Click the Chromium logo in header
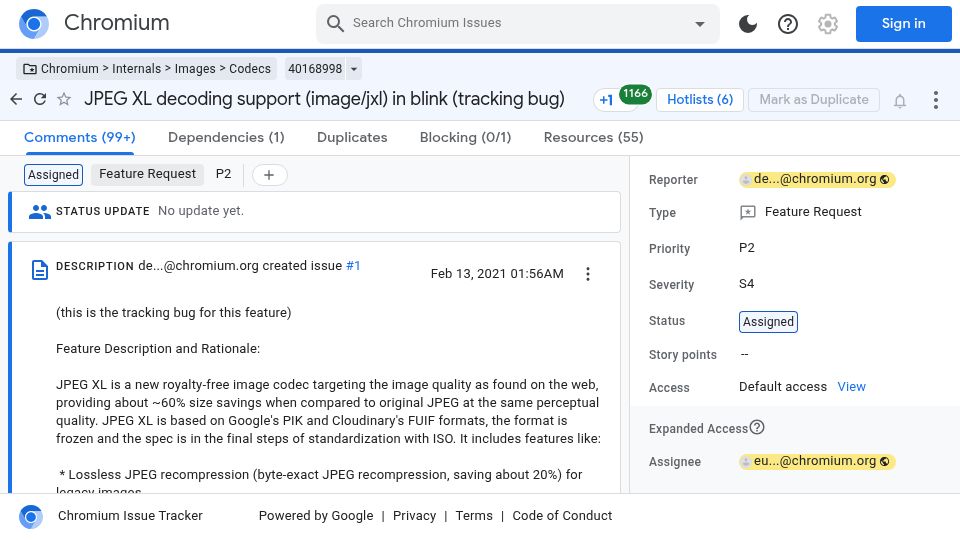The height and width of the screenshot is (540, 960). [34, 24]
